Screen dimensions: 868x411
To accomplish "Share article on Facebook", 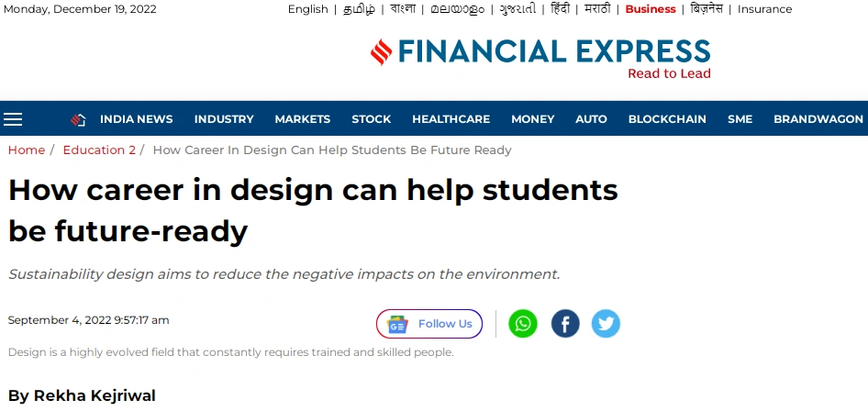I will click(x=565, y=324).
